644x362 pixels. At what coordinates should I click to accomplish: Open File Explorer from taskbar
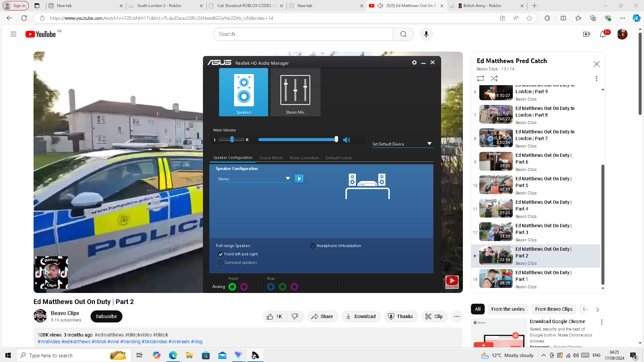point(189,355)
